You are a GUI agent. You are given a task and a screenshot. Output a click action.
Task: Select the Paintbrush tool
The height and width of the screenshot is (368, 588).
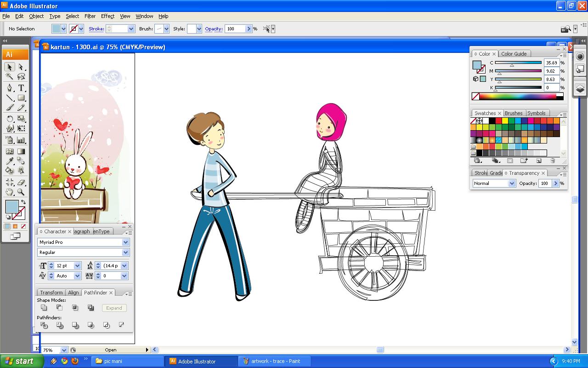pos(10,108)
